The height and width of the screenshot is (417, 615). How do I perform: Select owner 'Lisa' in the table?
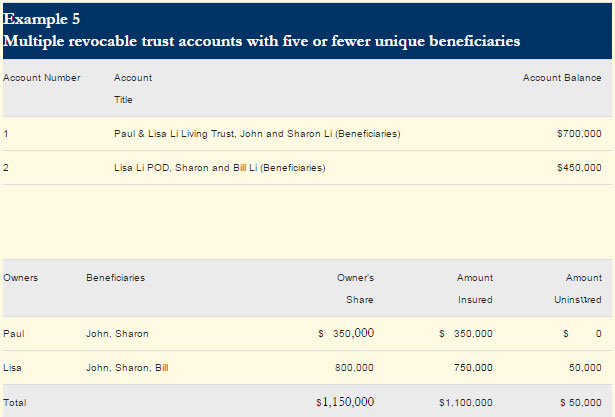13,368
